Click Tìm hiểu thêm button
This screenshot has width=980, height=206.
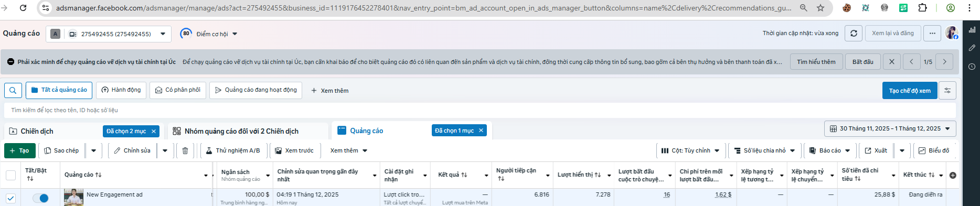(816, 61)
